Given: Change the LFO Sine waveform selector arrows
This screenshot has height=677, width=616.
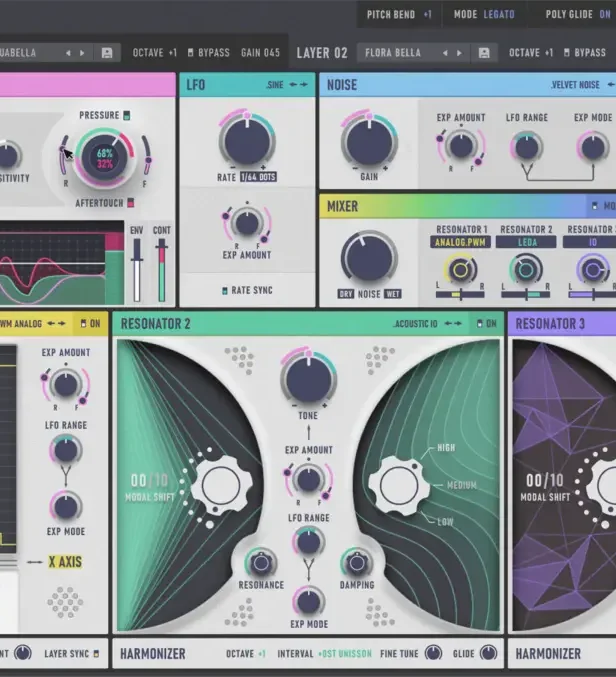Looking at the screenshot, I should 299,85.
